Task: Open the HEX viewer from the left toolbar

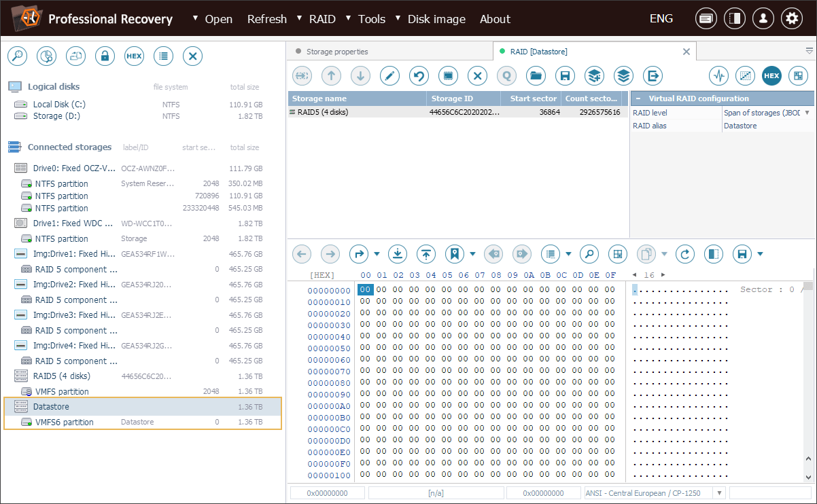Action: coord(134,56)
